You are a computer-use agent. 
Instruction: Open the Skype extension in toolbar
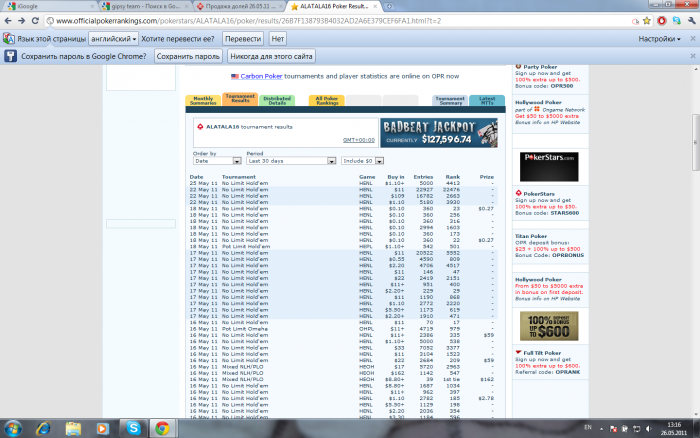point(677,21)
